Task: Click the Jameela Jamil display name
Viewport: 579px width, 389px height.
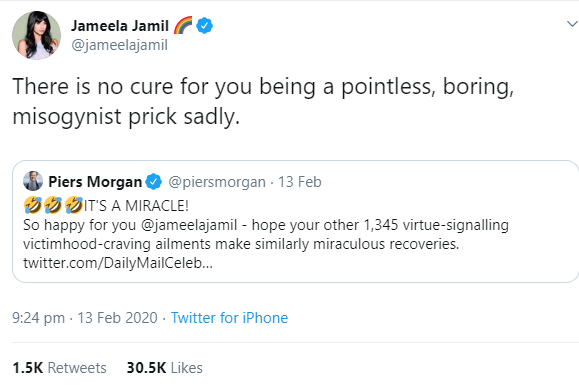Action: 120,26
